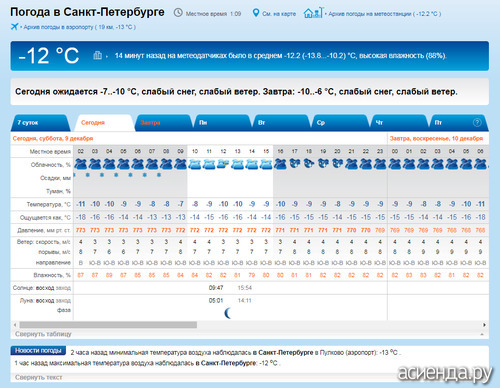Collapse table using the small up arrow

coord(482,334)
